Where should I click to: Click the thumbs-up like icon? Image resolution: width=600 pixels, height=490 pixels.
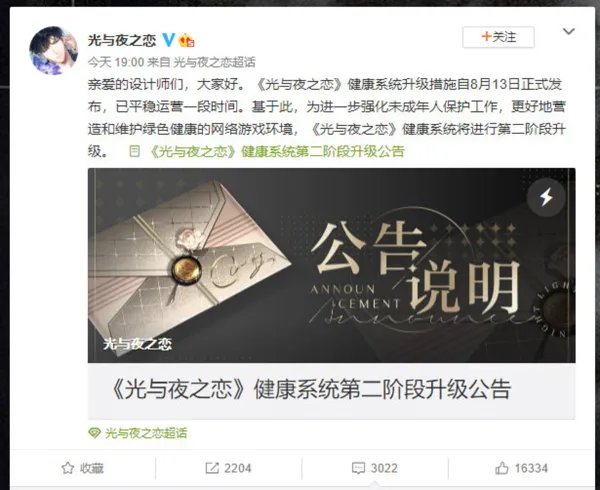pyautogui.click(x=502, y=468)
